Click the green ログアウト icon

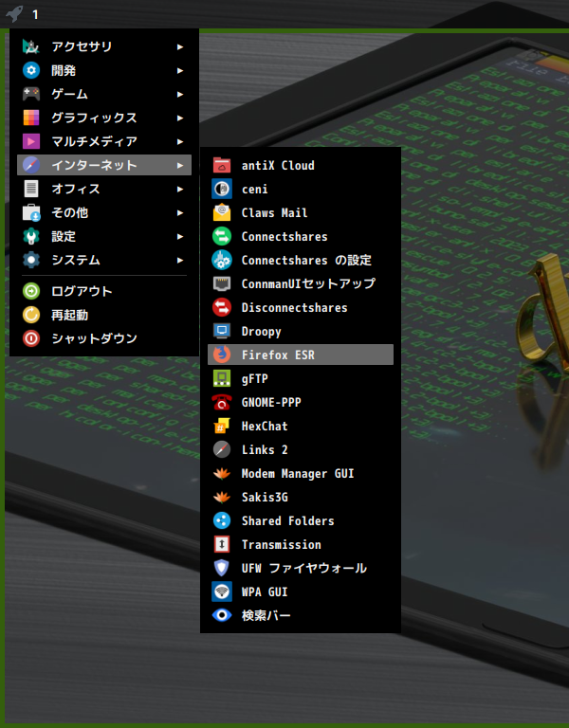pyautogui.click(x=31, y=291)
